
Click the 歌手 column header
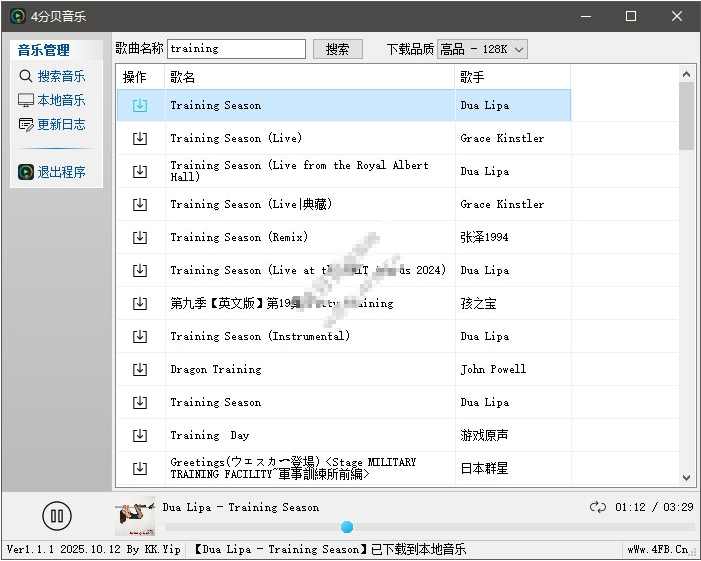513,77
